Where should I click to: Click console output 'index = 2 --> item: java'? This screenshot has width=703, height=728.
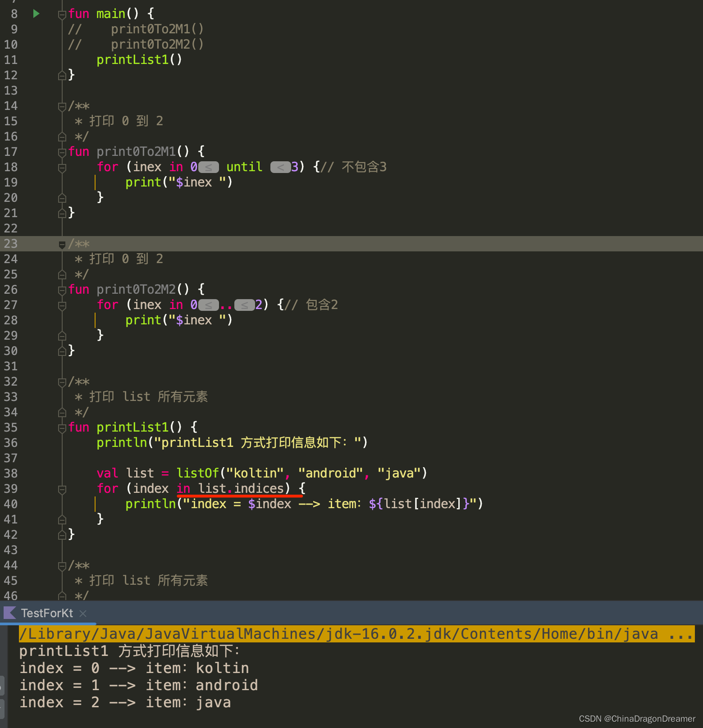(125, 702)
